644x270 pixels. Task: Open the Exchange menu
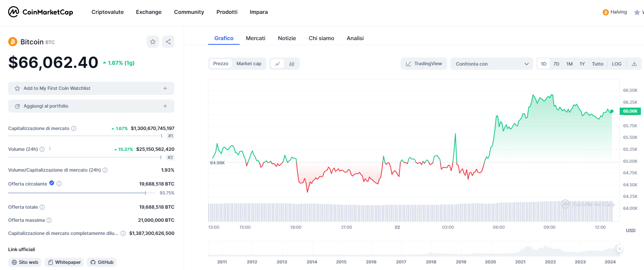(149, 12)
